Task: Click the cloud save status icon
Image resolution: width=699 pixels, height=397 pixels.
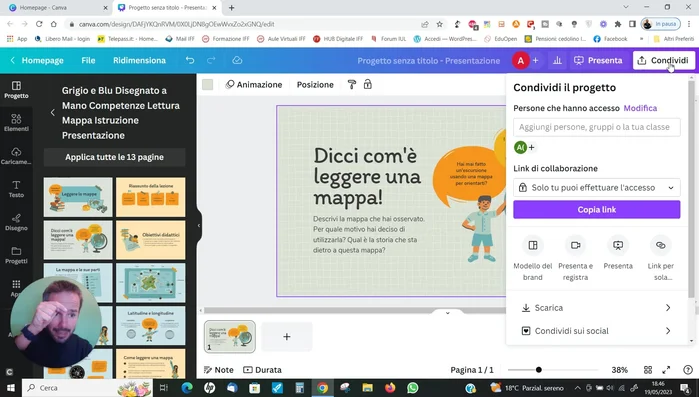Action: coord(237,60)
